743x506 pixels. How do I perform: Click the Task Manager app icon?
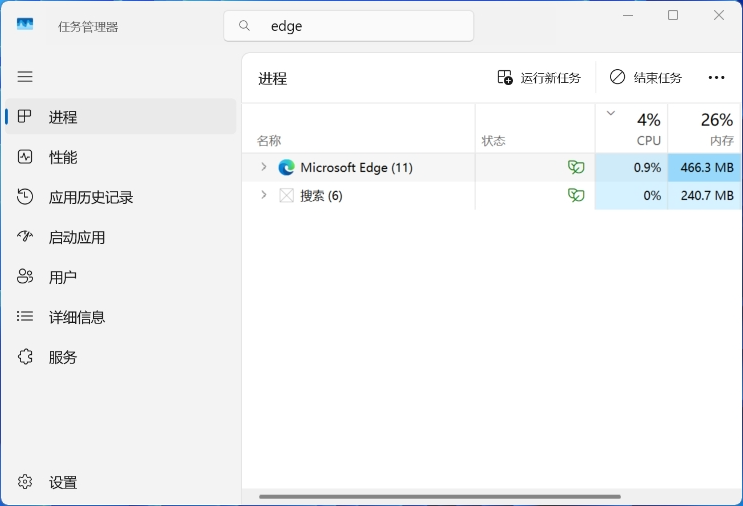(25, 26)
